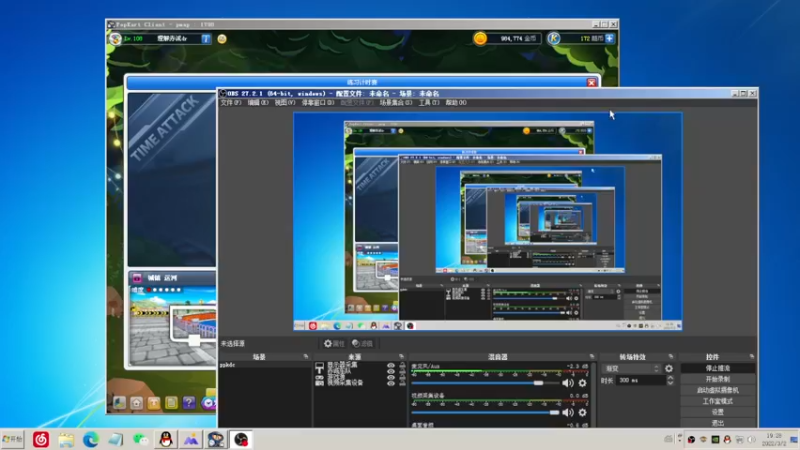Select the ppkdc scene in scenes list
Screen dimensions: 800x450
point(264,365)
